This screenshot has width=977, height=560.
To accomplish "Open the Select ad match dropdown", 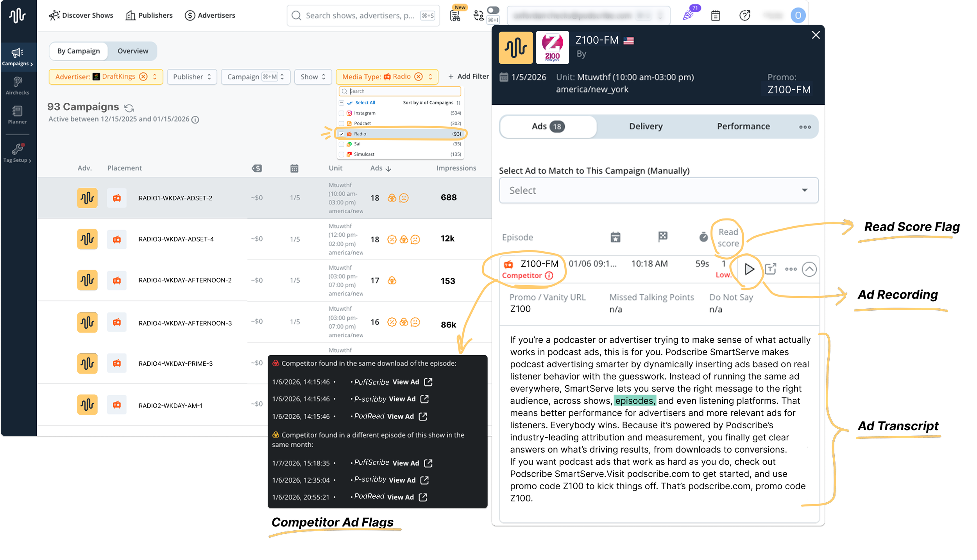I will (x=658, y=190).
